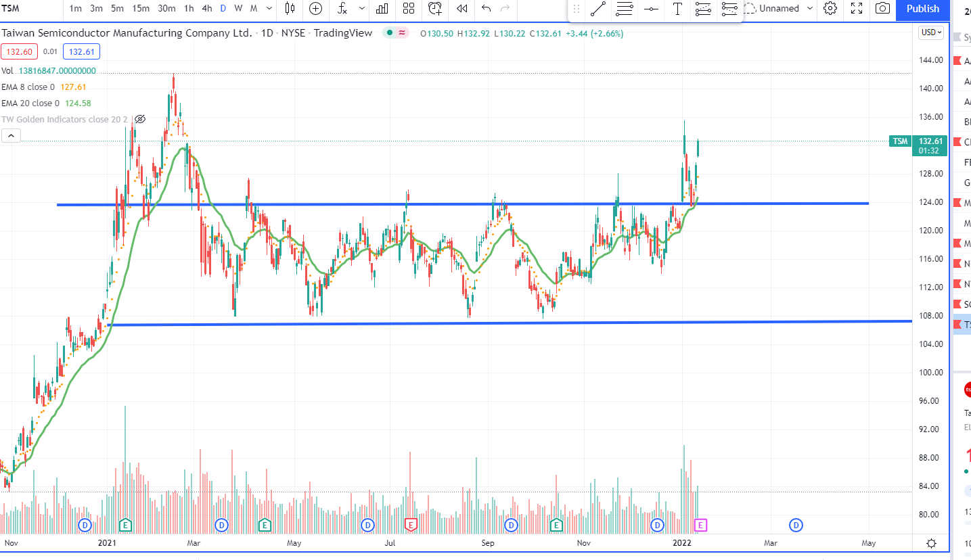Click the red approximate data indicator icon
This screenshot has width=971, height=560.
(x=403, y=32)
